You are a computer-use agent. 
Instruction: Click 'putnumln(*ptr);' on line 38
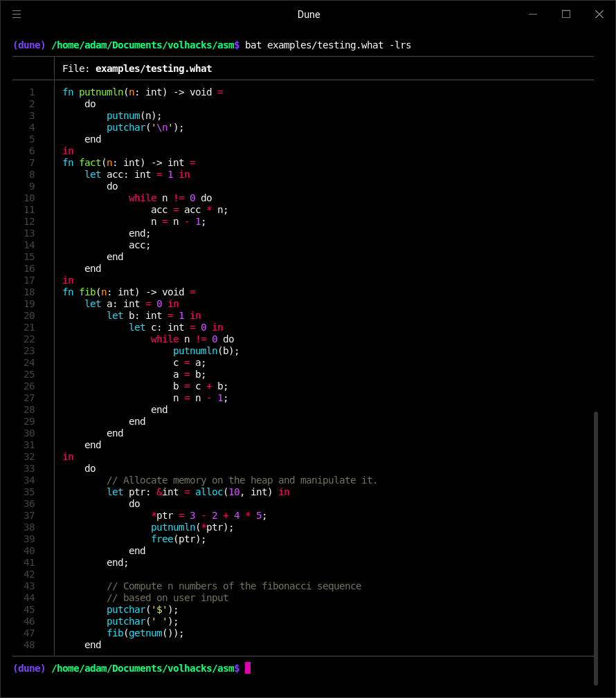point(192,527)
